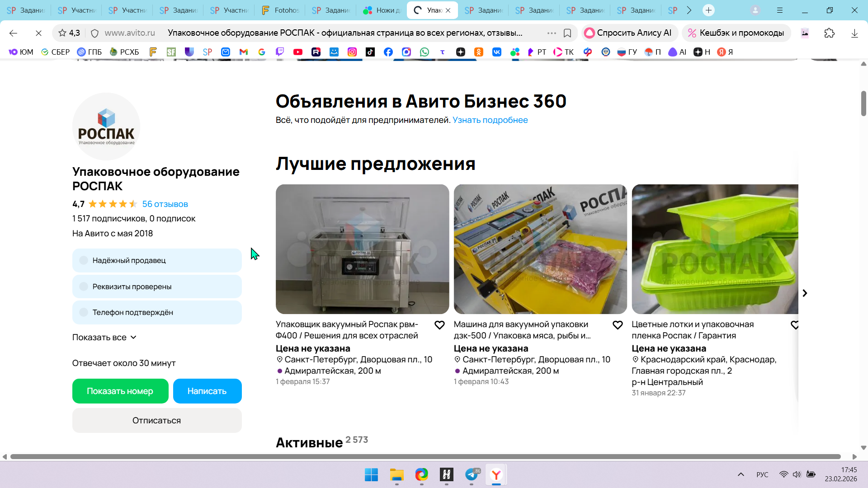Open the YouTube bookmark icon
Viewport: 868px width, 488px height.
[298, 52]
